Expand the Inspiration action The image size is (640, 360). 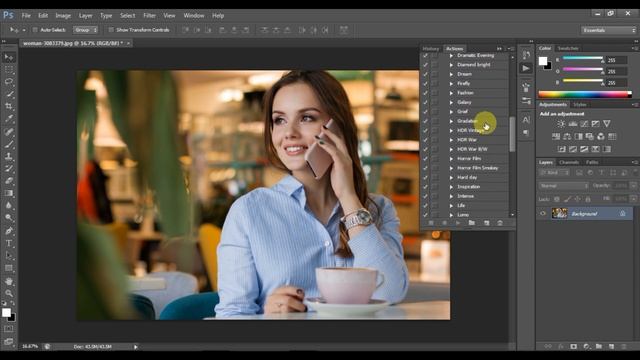click(x=451, y=187)
